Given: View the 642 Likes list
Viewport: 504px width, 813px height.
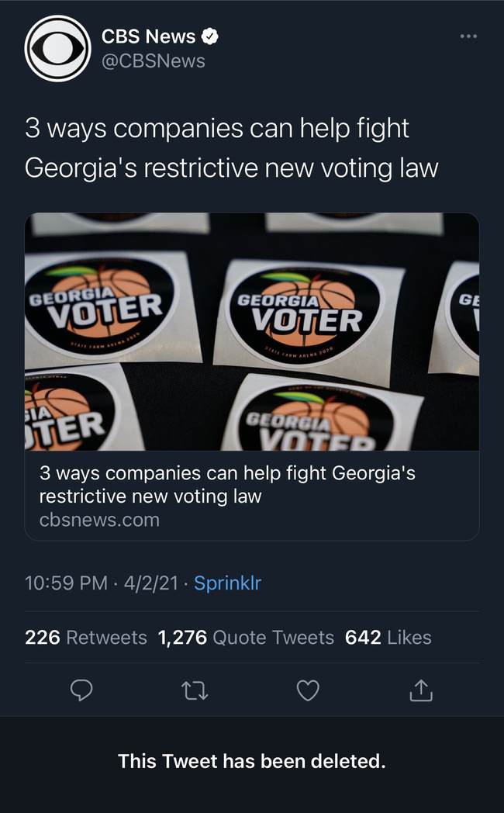Looking at the screenshot, I should (388, 638).
